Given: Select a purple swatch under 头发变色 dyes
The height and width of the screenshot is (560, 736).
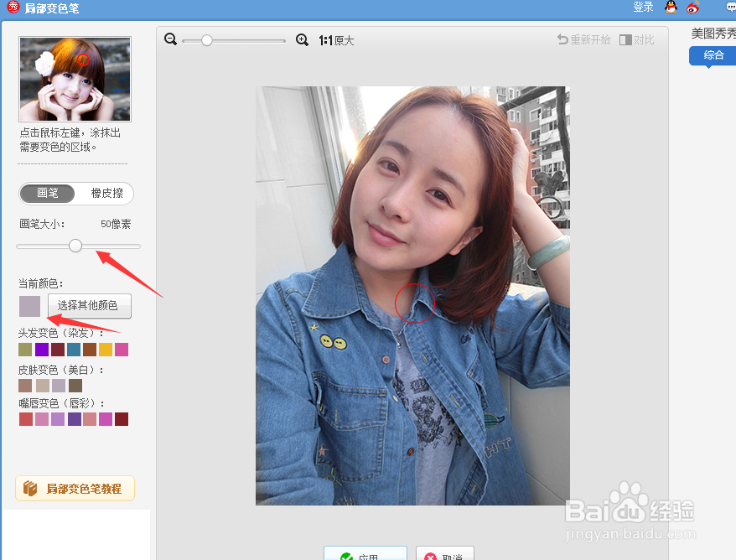Looking at the screenshot, I should tap(40, 350).
